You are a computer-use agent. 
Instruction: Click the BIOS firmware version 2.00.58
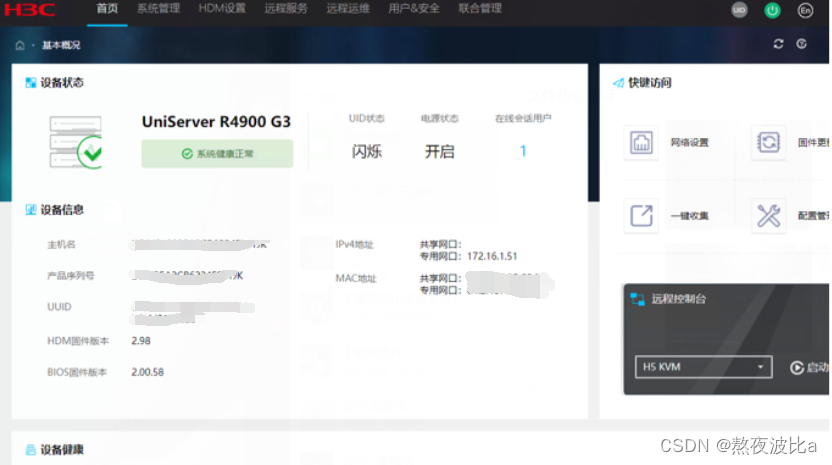point(148,372)
